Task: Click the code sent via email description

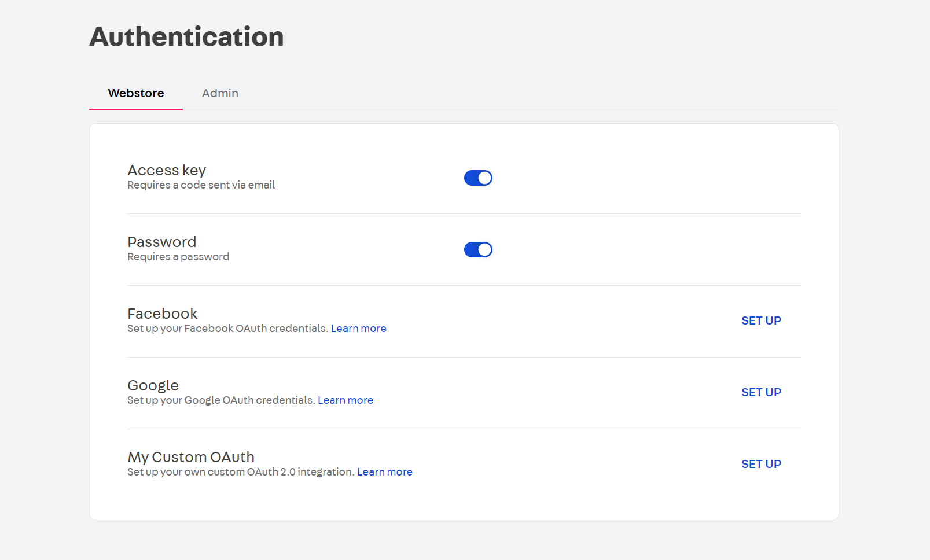Action: tap(201, 185)
